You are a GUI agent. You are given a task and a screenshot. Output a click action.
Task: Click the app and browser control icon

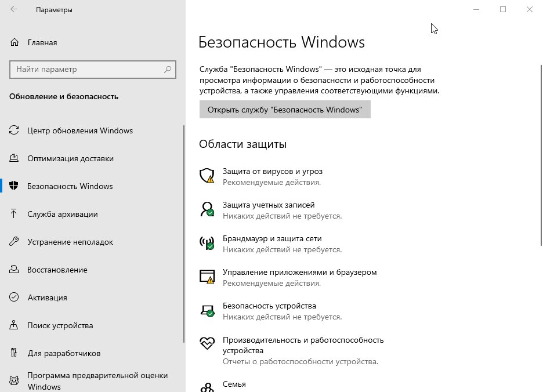click(x=207, y=277)
